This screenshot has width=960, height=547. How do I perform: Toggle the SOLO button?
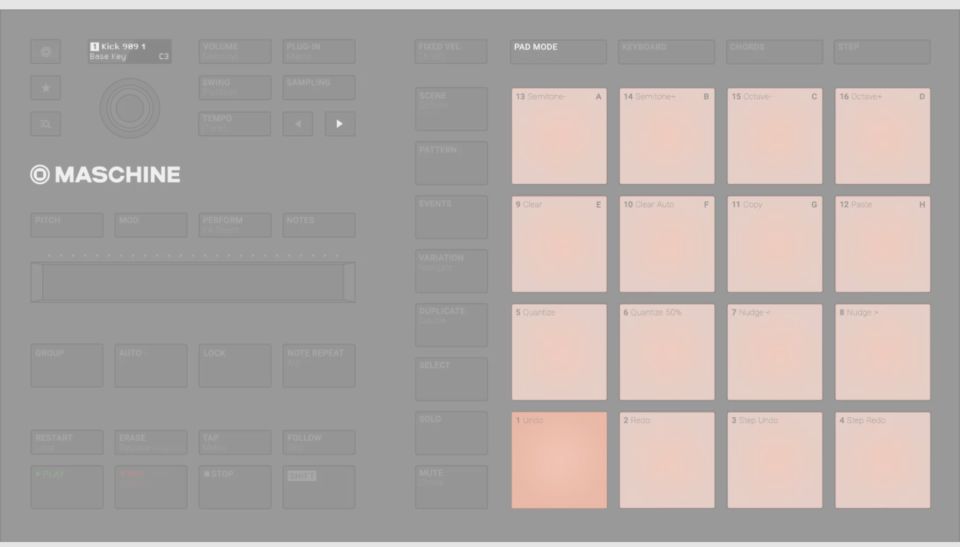[451, 432]
